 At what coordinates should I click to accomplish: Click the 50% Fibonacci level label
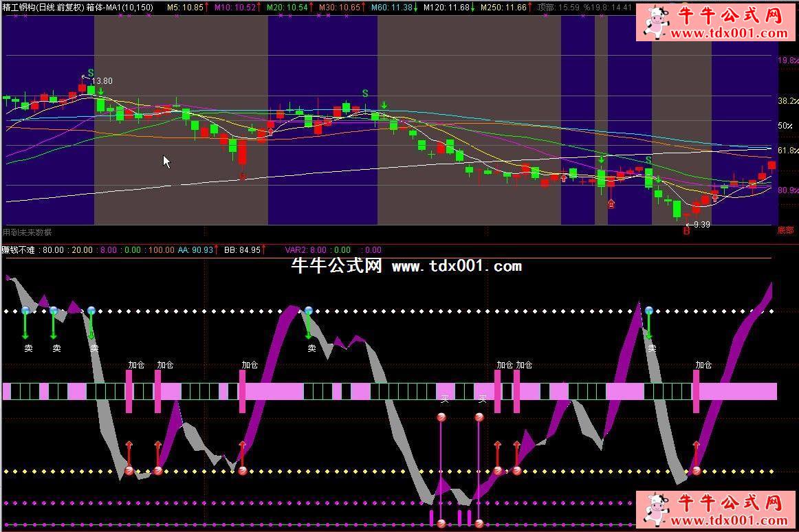tap(785, 126)
